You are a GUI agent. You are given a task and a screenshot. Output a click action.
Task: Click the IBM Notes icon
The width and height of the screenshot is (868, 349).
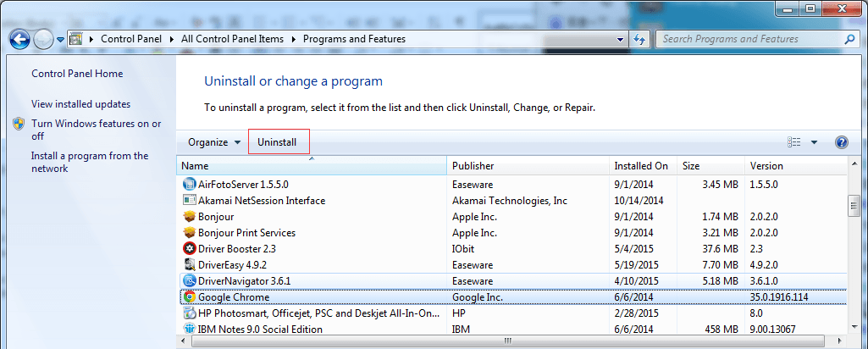click(x=190, y=329)
